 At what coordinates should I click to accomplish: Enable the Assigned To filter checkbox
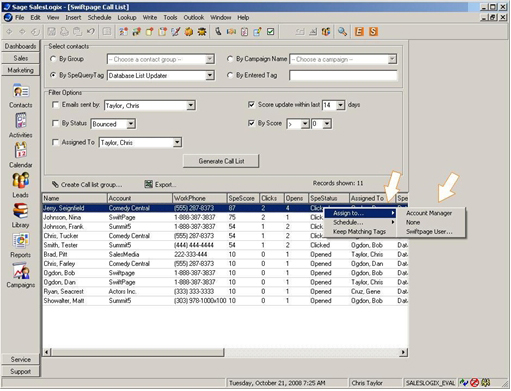55,142
